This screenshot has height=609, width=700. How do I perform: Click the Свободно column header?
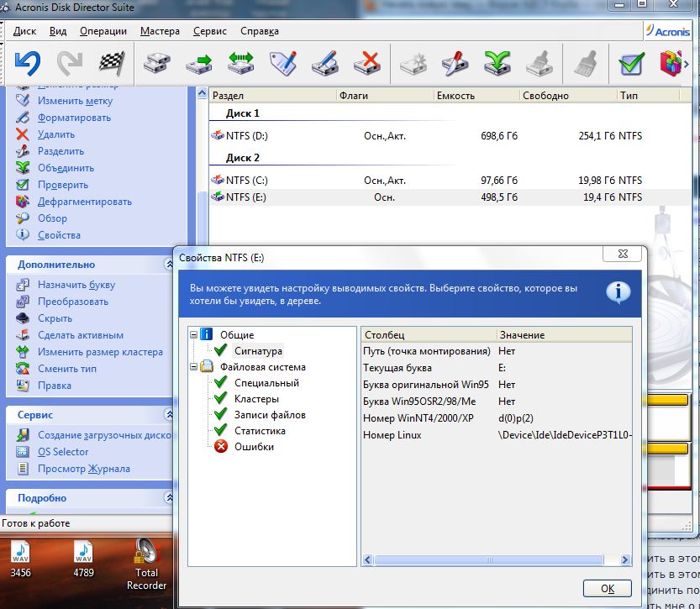[x=568, y=96]
